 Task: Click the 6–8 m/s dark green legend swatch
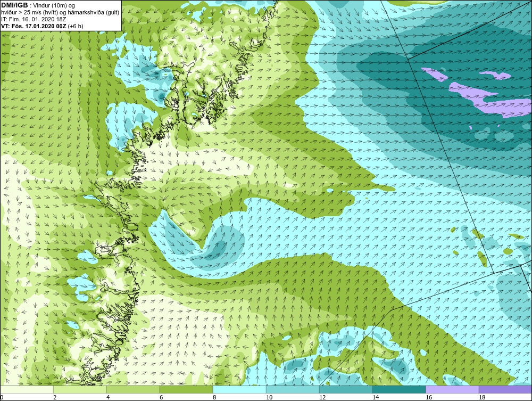(186, 389)
